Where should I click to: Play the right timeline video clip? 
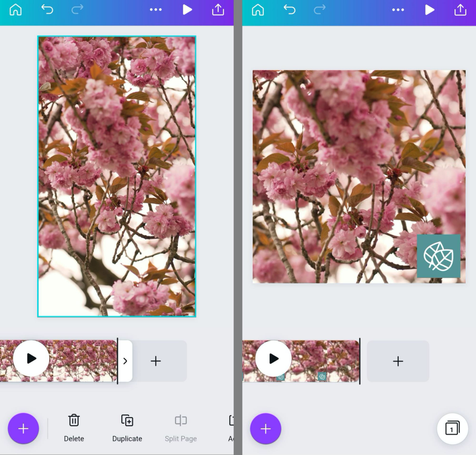(273, 359)
